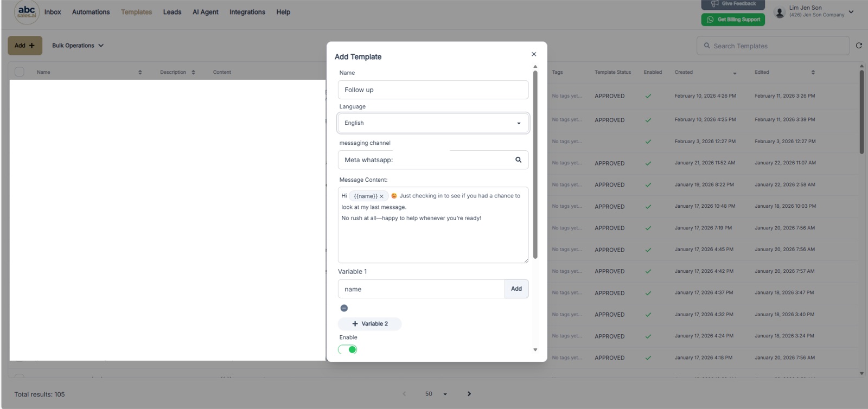Open the Inbox menu
The height and width of the screenshot is (409, 868).
[x=53, y=12]
